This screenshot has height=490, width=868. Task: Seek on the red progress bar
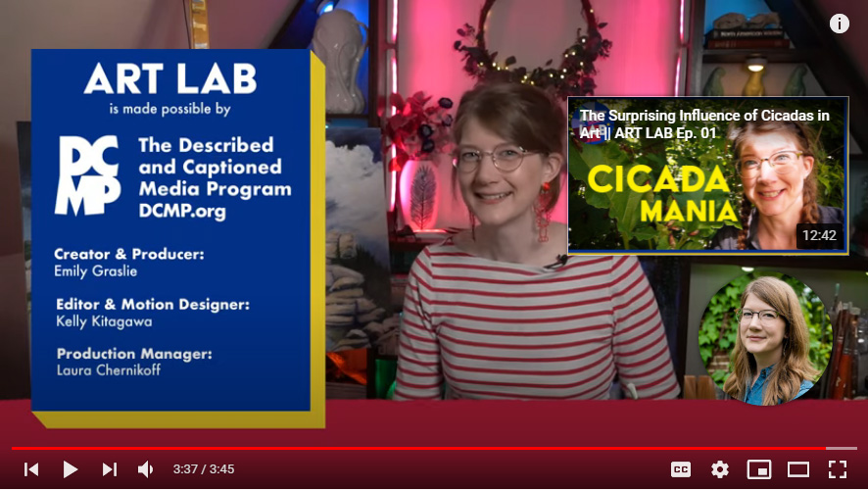click(x=434, y=448)
